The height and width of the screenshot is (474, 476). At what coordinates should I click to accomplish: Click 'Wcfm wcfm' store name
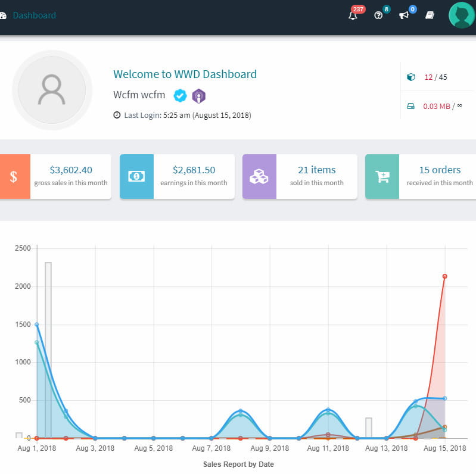(139, 95)
